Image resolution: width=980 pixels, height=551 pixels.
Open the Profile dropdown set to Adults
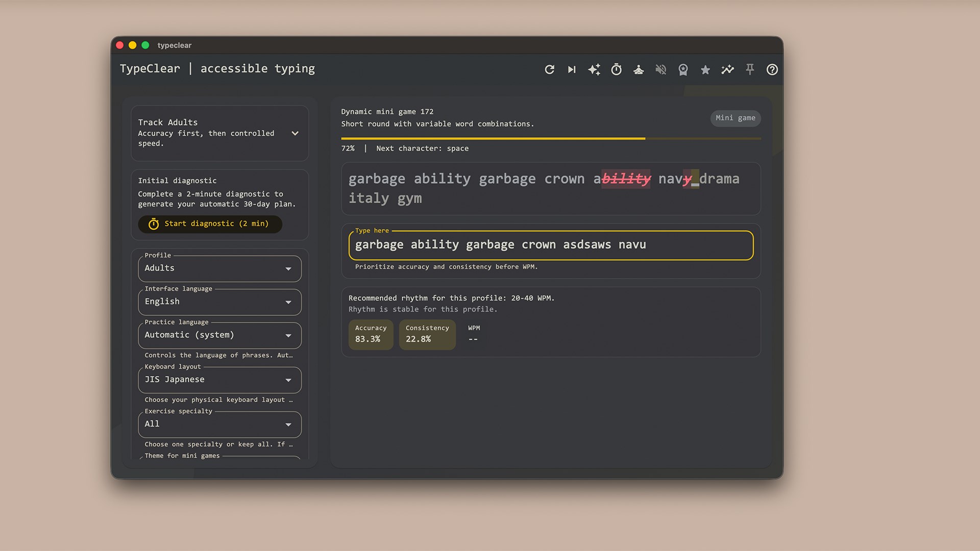219,268
